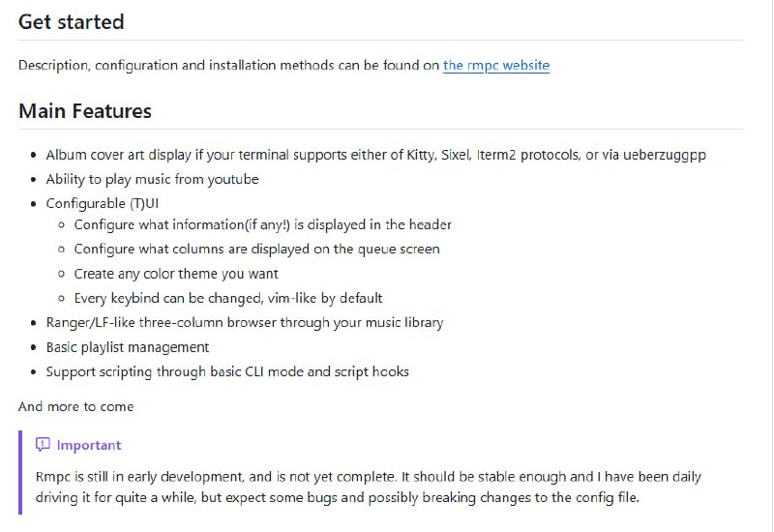Viewport: 774px width, 532px height.
Task: Click the scripting through CLI mode bullet
Action: (227, 371)
